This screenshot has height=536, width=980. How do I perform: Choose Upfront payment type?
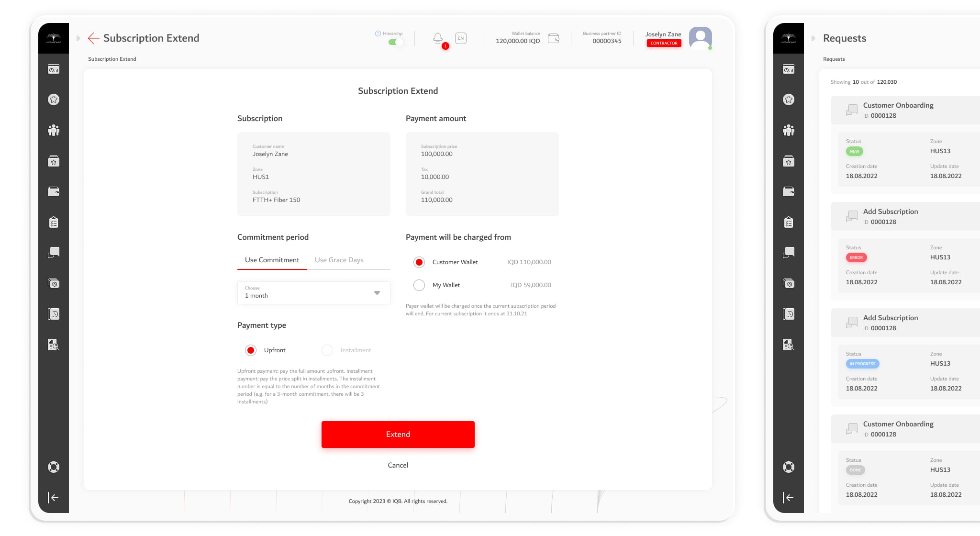[251, 350]
